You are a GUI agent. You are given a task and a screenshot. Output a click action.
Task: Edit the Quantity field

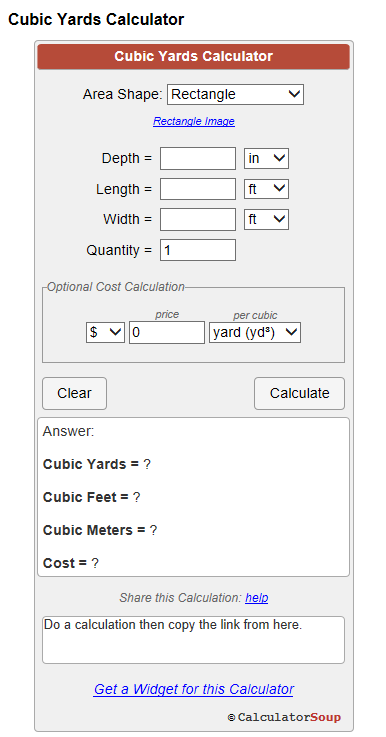click(198, 250)
